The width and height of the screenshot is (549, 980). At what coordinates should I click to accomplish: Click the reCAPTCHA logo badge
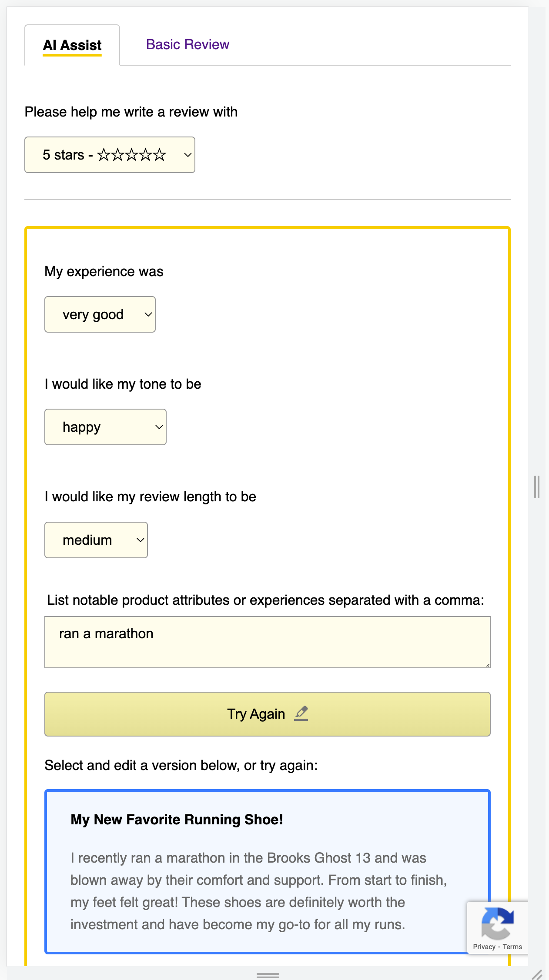coord(497,923)
